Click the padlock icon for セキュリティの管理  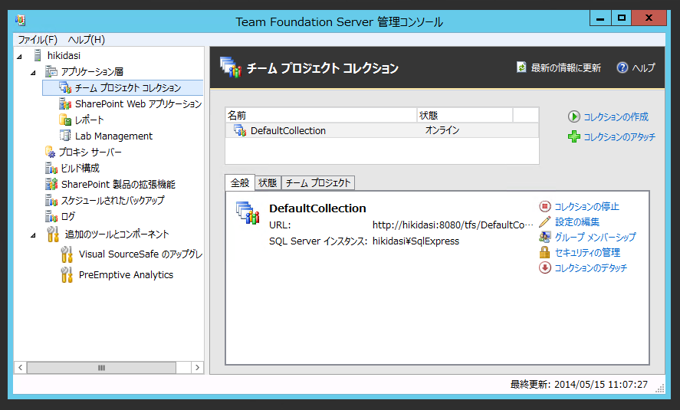pyautogui.click(x=545, y=252)
